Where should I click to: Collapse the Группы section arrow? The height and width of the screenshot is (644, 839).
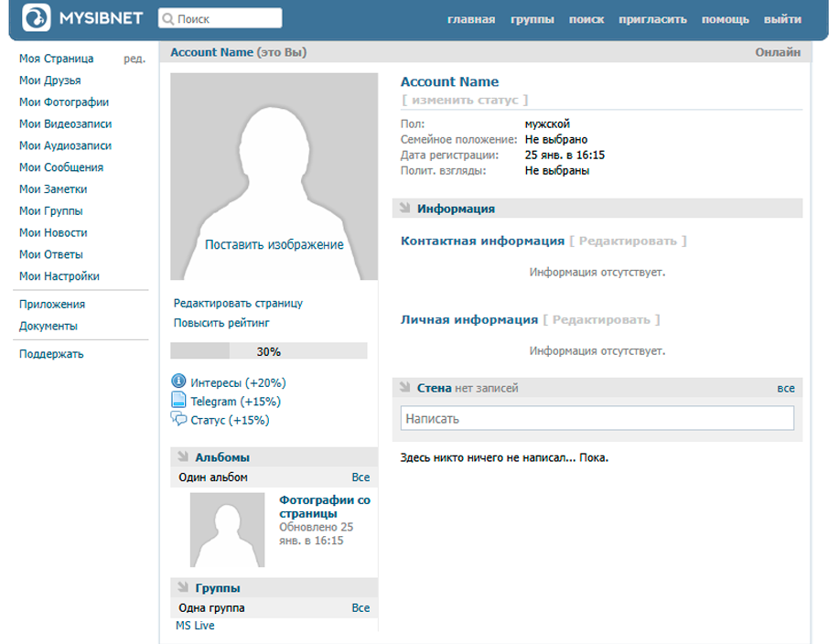point(182,587)
